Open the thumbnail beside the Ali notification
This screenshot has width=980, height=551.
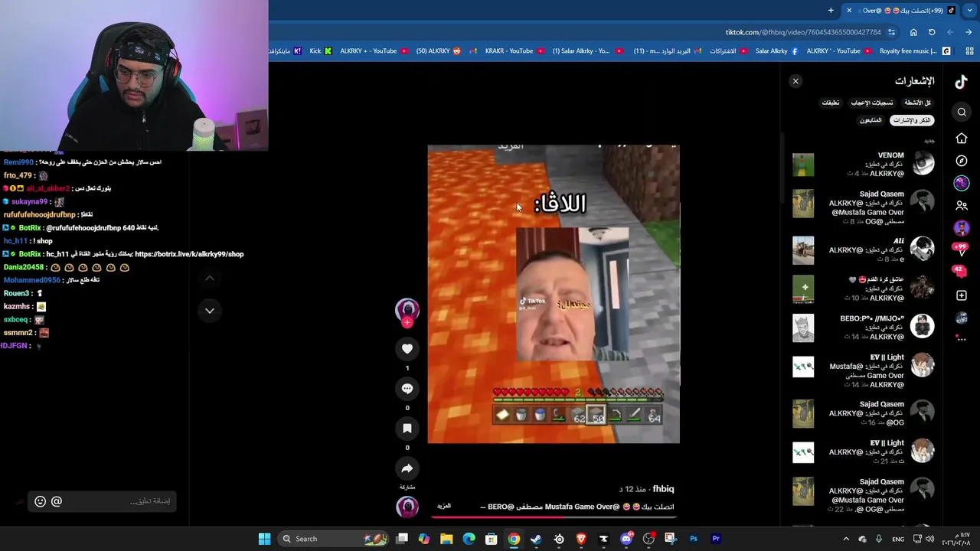[x=803, y=250]
